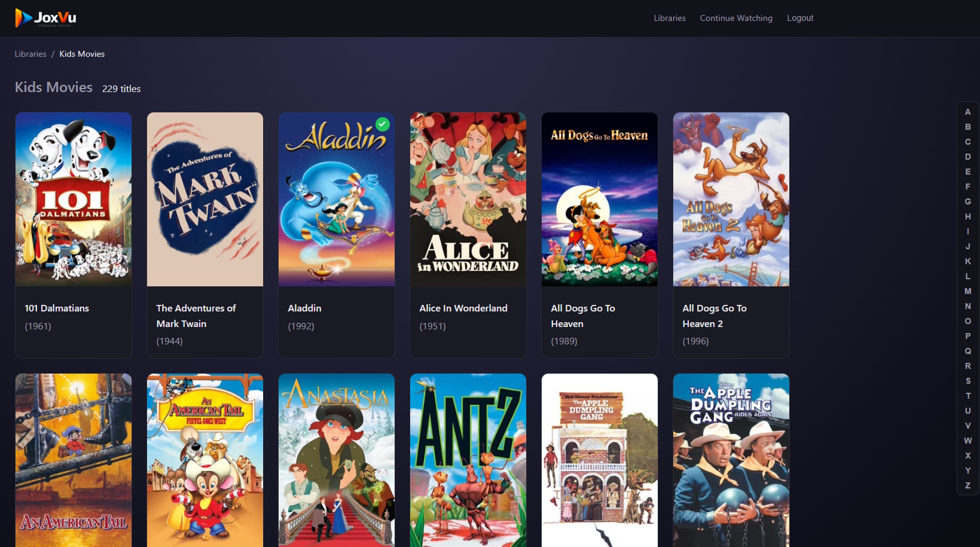
Task: Jump to letter M in the alphabet sidebar
Action: point(967,291)
